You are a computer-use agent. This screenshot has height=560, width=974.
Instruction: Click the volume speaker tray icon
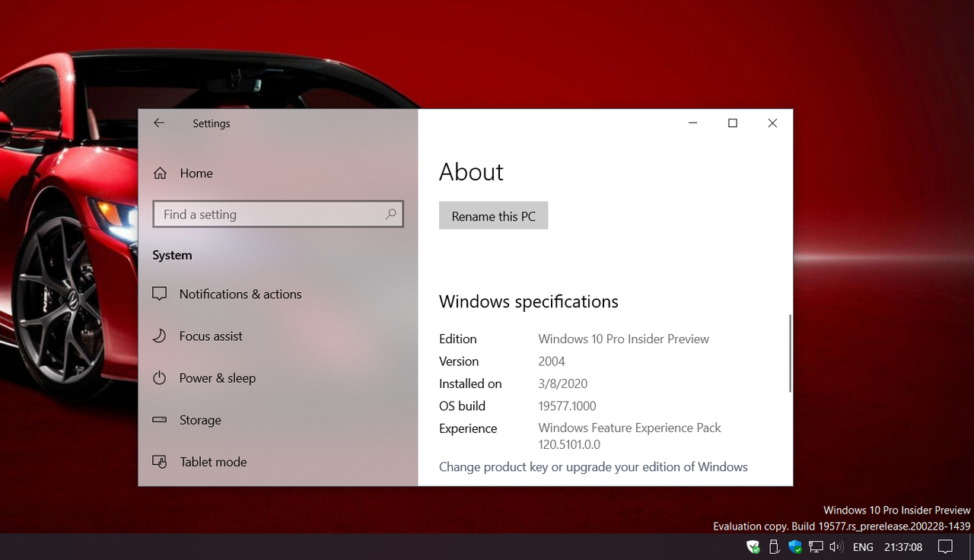pos(836,546)
